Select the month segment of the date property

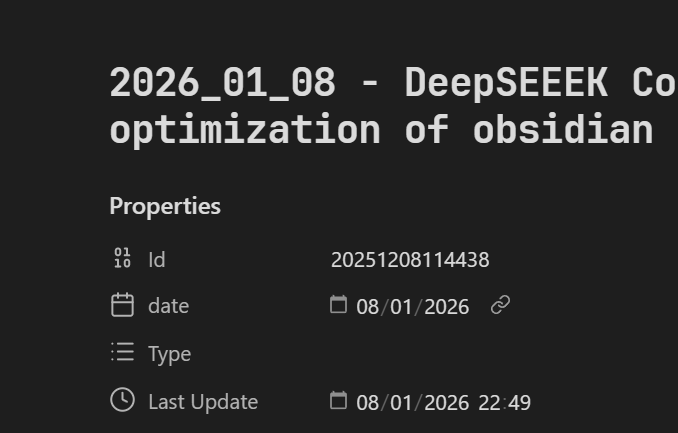click(x=401, y=307)
